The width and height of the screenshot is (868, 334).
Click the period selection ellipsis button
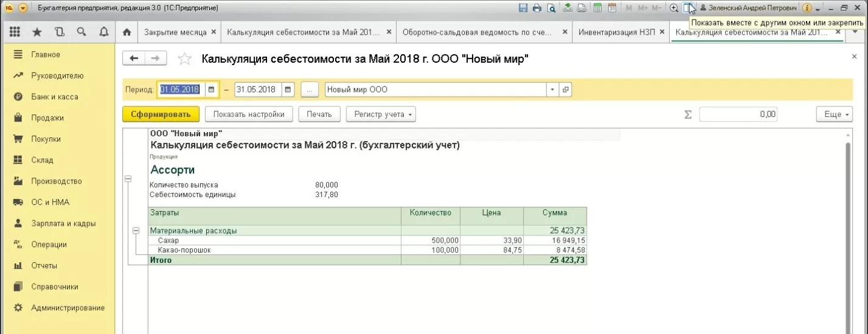[x=310, y=89]
